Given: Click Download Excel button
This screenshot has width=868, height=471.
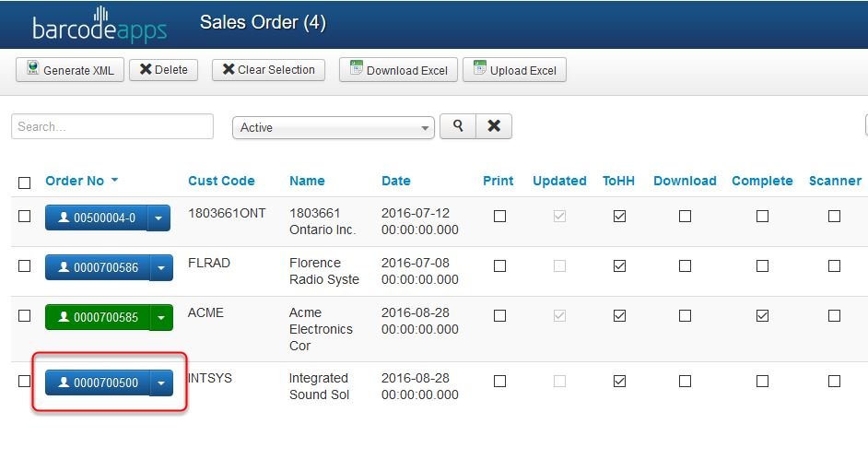Looking at the screenshot, I should click(x=398, y=70).
